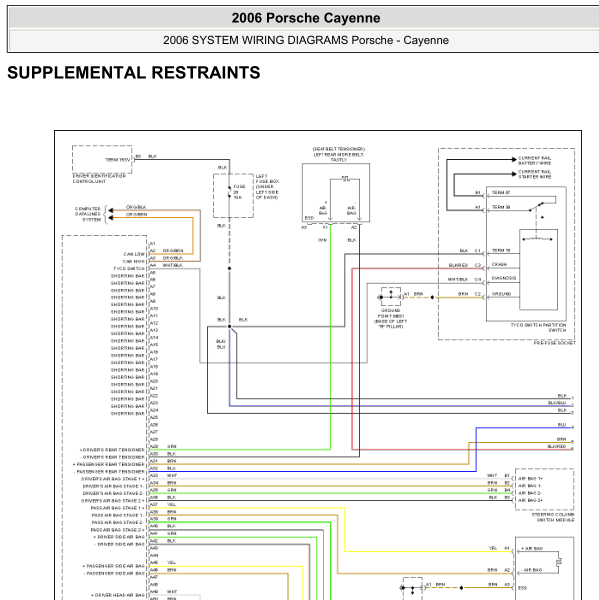Click the 'TERM 15' terminal label
The width and height of the screenshot is (599, 600).
501,250
